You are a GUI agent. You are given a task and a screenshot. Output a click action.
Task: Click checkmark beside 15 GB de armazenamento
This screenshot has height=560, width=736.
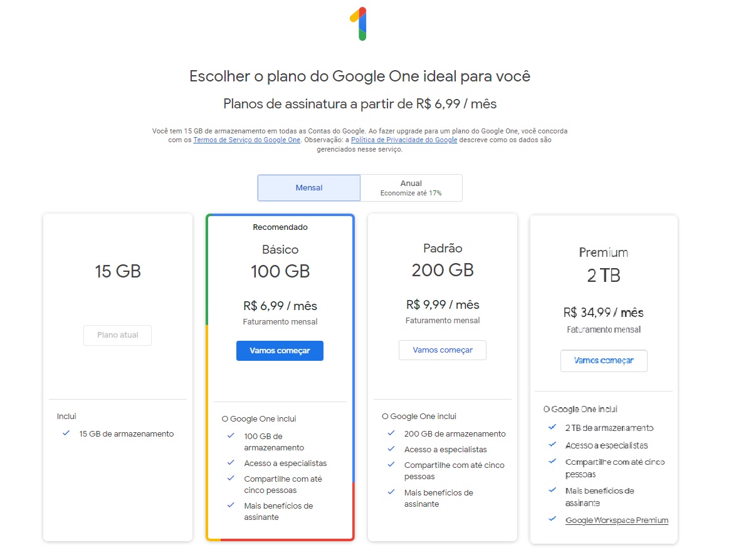click(66, 433)
